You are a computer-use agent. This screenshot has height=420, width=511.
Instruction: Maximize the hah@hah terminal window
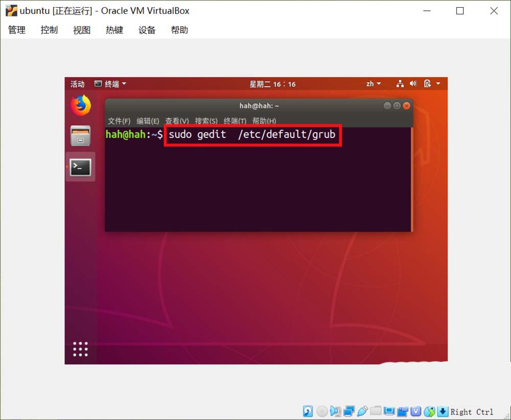coord(397,106)
